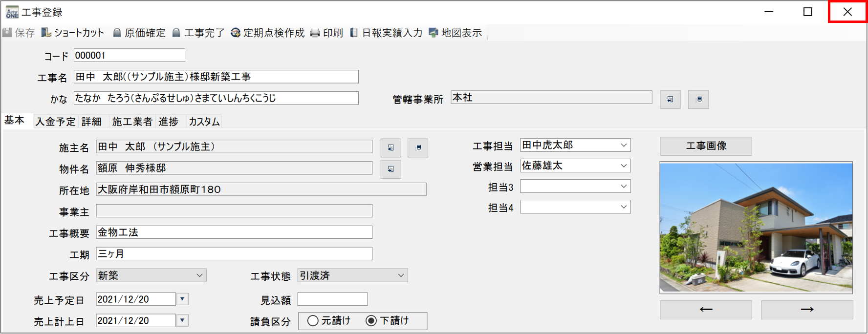Click the first lookup icon beside 管轄事業所
The image size is (868, 334).
670,99
